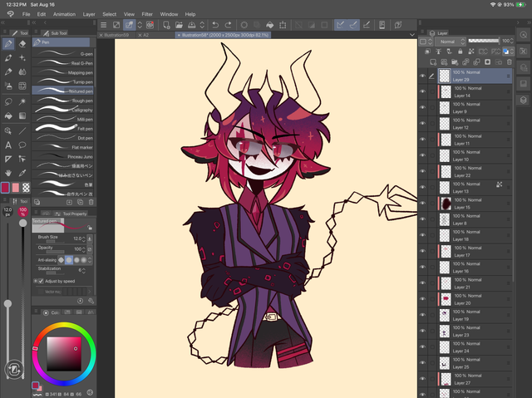This screenshot has width=532, height=398.
Task: Open the Edit menu
Action: pos(42,14)
